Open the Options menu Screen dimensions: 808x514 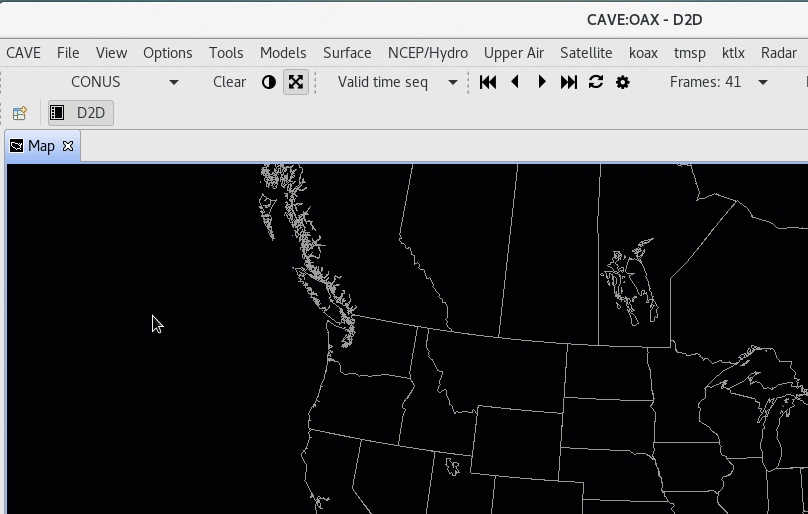point(167,53)
